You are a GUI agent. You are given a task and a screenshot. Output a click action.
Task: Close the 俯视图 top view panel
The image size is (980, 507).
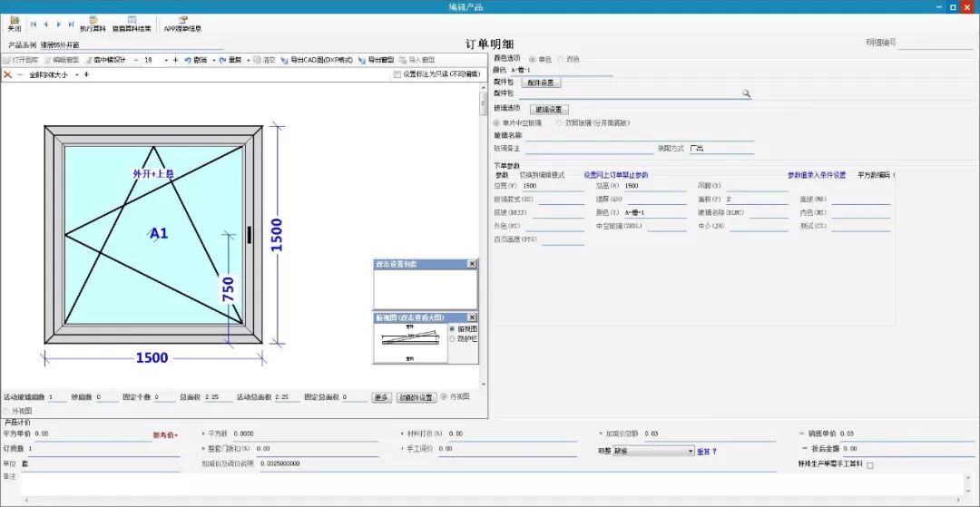point(472,317)
